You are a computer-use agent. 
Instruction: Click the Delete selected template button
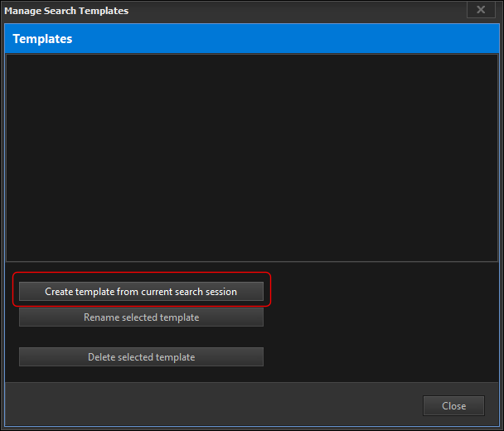pyautogui.click(x=141, y=357)
